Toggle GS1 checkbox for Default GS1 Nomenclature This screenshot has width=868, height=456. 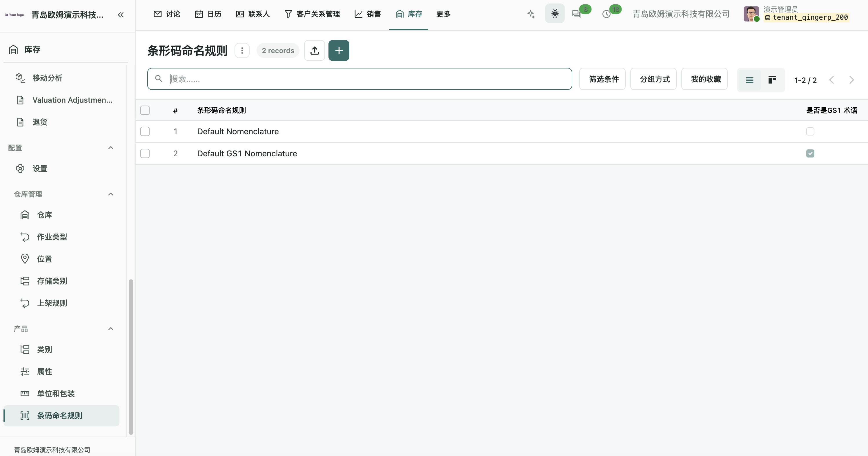coord(810,153)
